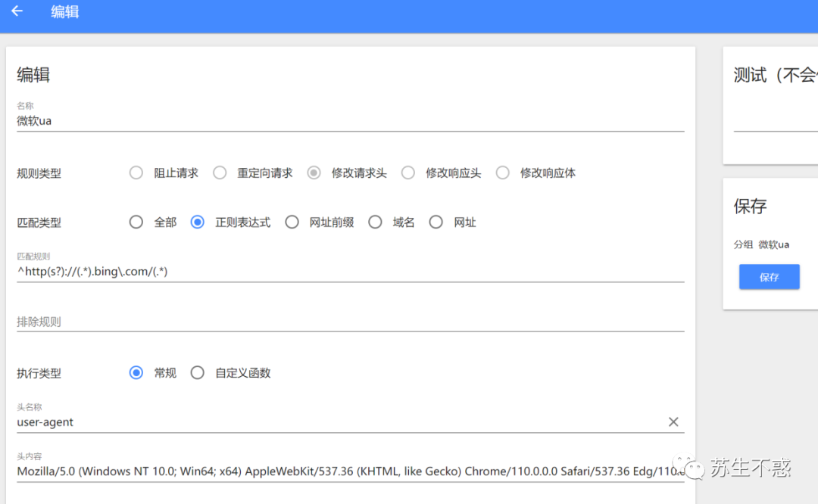Set execution type to 常规

pyautogui.click(x=136, y=373)
